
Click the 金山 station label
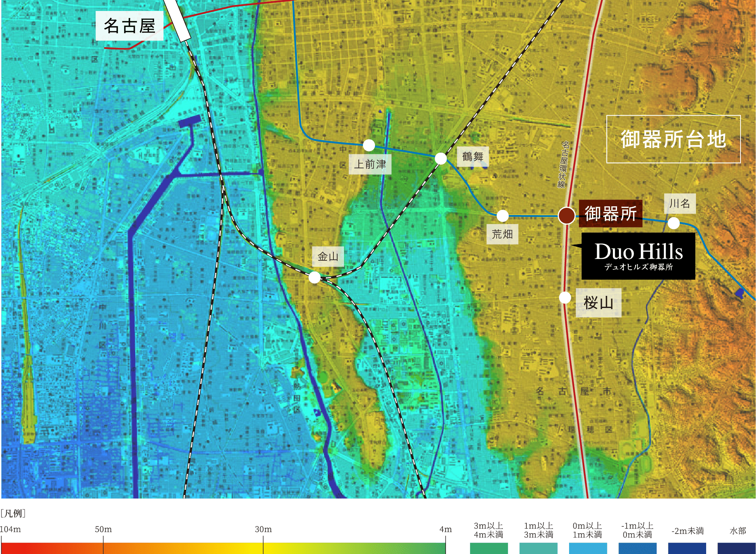[x=328, y=257]
